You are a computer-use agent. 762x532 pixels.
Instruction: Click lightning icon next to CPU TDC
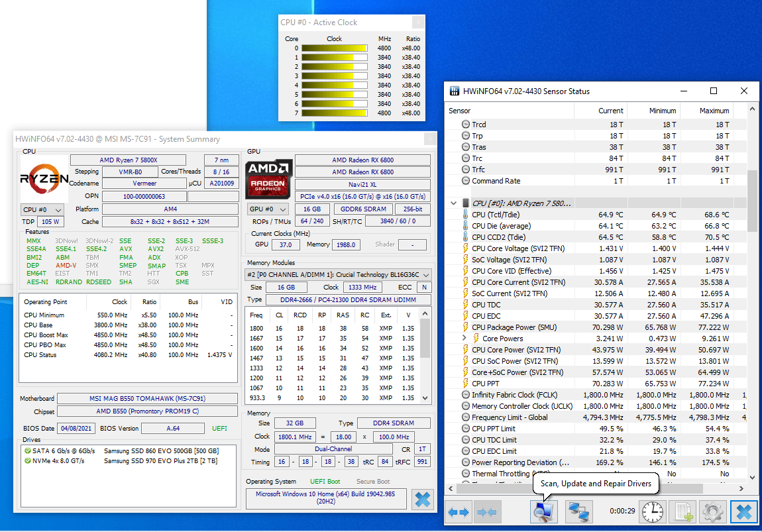(465, 305)
